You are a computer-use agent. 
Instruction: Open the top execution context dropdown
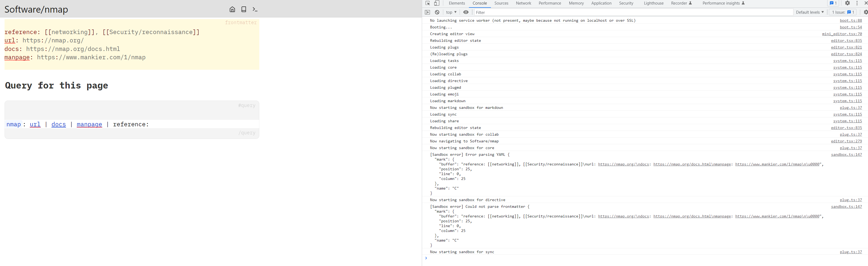click(451, 12)
